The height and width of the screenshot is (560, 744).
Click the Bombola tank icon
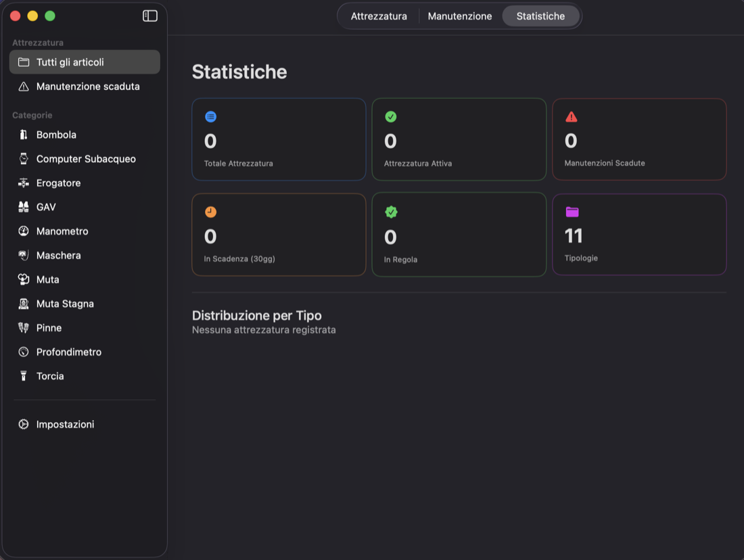(x=23, y=135)
